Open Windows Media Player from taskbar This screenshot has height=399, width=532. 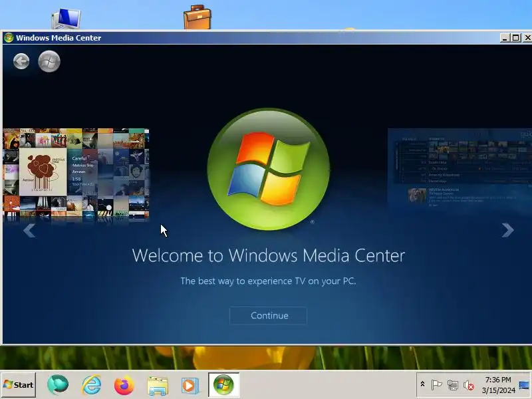[x=190, y=386]
